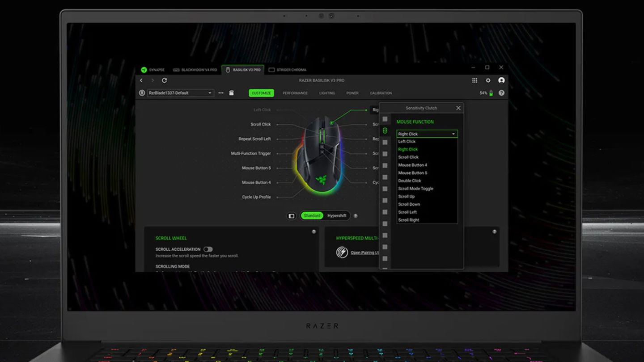Open help question mark near battery
This screenshot has height=362, width=644.
[501, 93]
